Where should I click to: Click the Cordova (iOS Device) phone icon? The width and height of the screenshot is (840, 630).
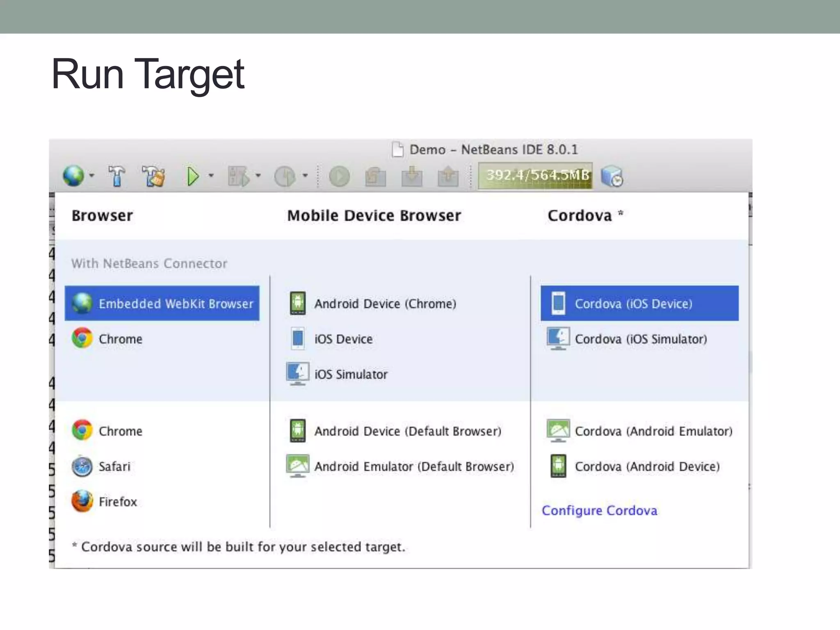[558, 303]
